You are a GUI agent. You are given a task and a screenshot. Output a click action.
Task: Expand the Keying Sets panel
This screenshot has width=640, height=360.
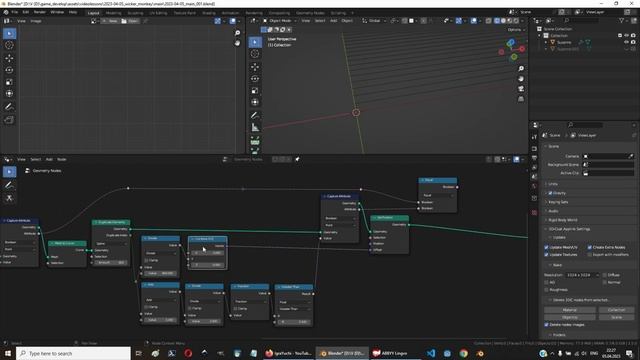click(x=558, y=202)
